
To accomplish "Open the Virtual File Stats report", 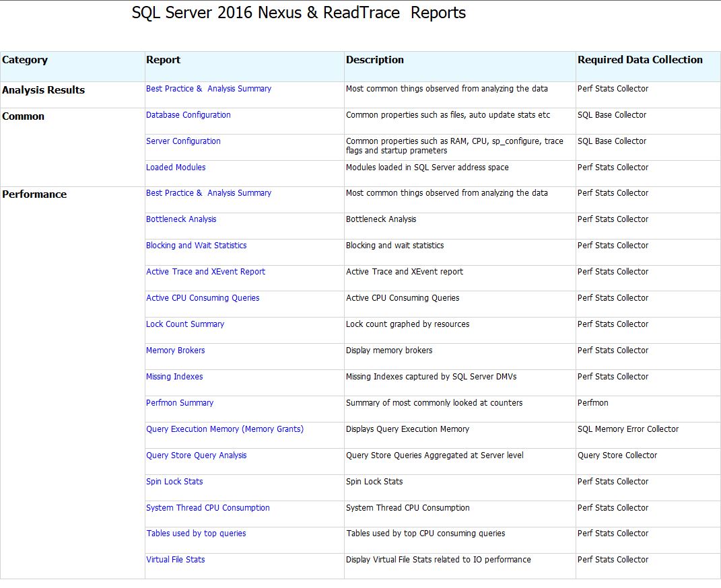I will point(176,560).
